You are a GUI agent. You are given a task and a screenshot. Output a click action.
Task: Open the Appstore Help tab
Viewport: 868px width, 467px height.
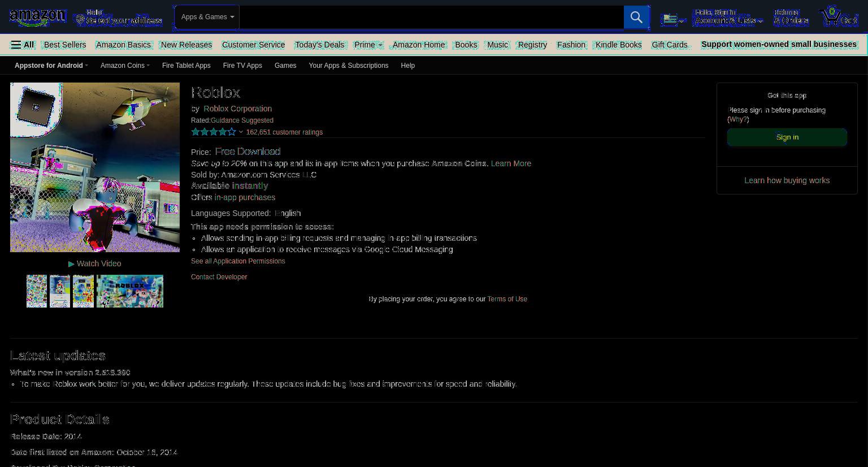(x=408, y=66)
